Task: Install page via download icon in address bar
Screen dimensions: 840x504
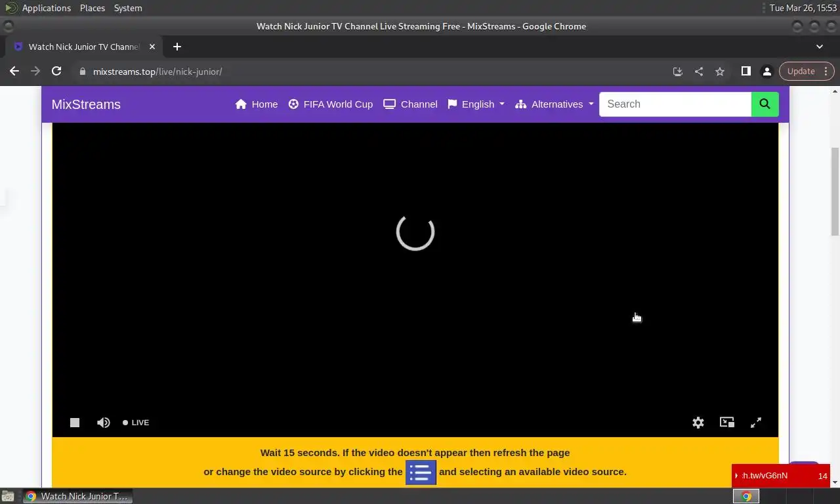Action: 678,72
